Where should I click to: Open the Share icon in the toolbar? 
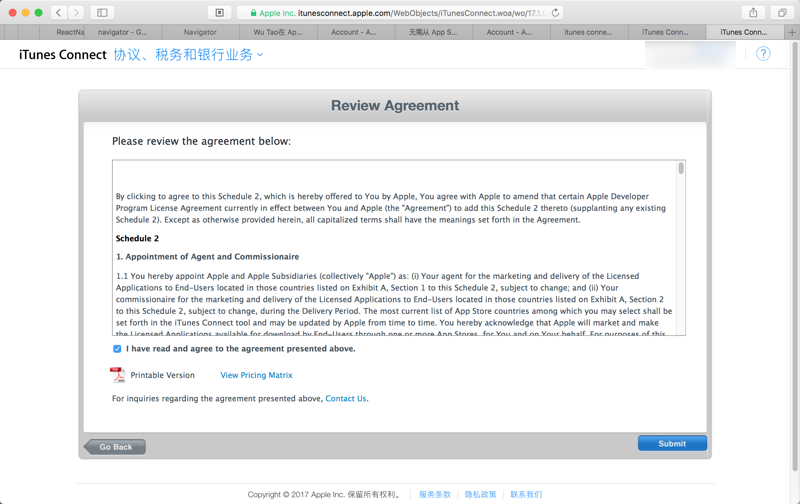pos(753,13)
